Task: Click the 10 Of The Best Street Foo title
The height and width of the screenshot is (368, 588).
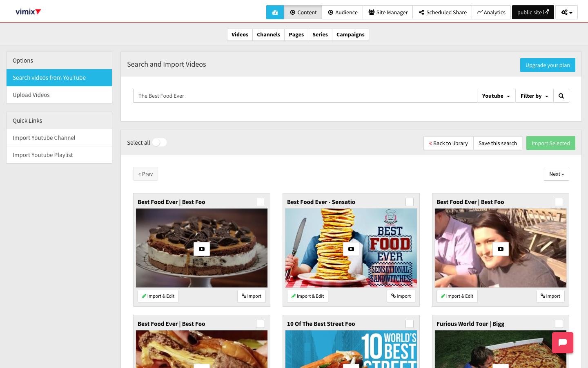Action: 321,324
